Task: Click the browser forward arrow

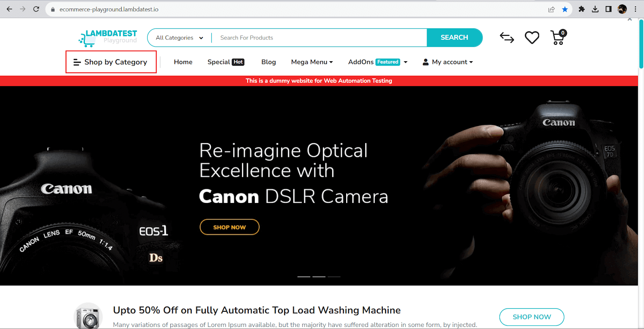Action: [23, 9]
